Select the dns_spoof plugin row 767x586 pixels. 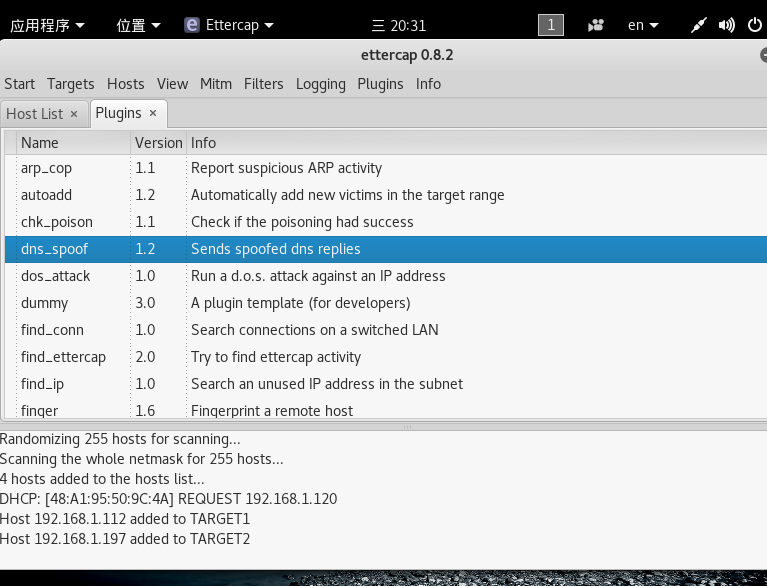pos(386,249)
